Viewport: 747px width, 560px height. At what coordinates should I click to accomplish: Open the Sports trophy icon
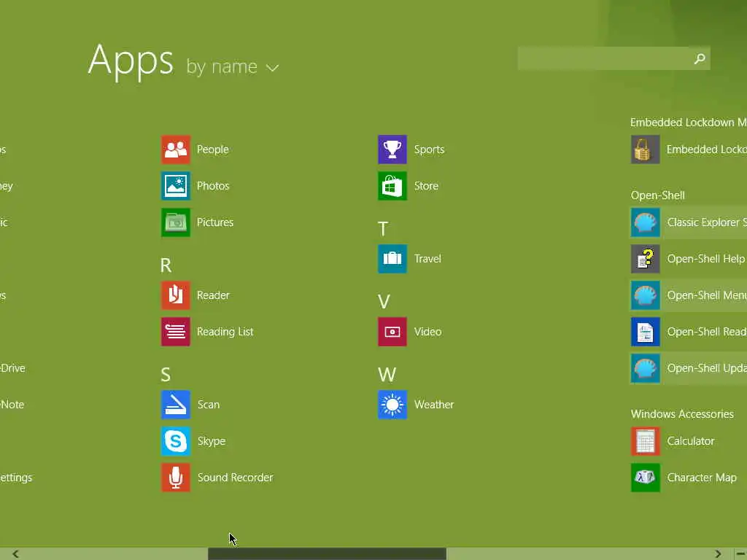(392, 149)
